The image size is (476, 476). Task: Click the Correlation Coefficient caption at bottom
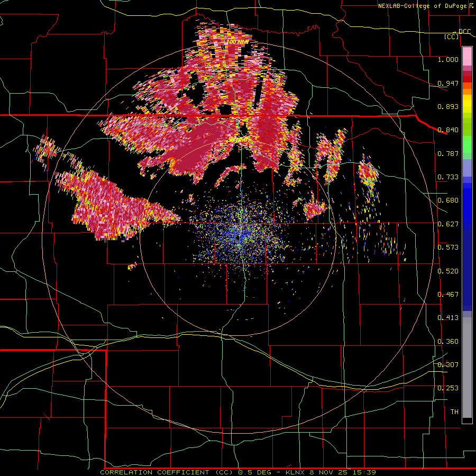[237, 472]
